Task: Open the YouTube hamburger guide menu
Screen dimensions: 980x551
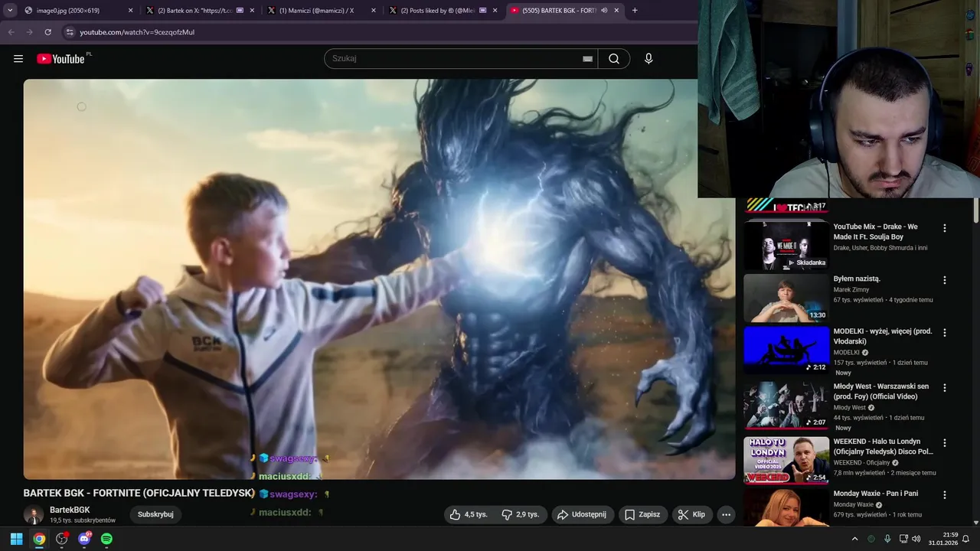Action: (18, 59)
